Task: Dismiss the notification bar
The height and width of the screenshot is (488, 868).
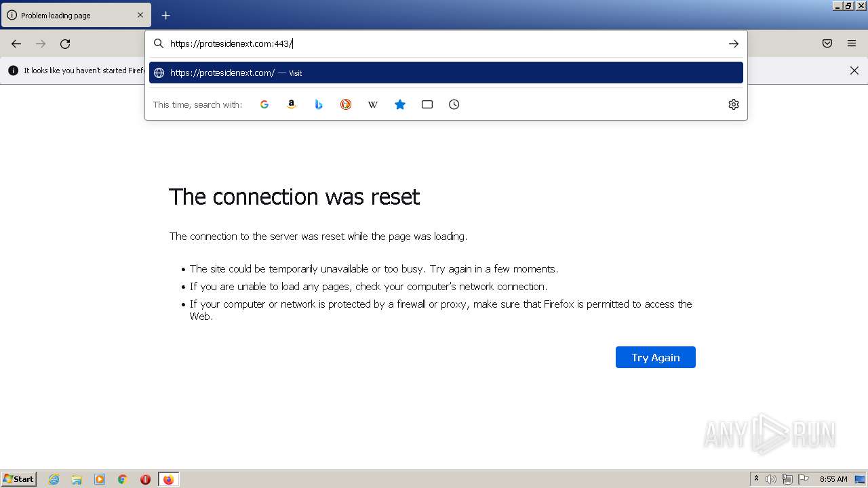Action: point(854,70)
